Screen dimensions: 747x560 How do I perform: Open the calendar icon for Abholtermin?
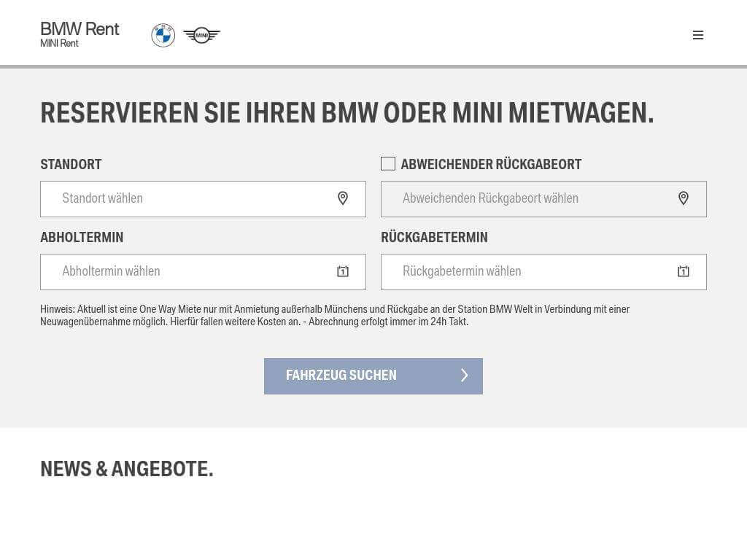coord(341,271)
